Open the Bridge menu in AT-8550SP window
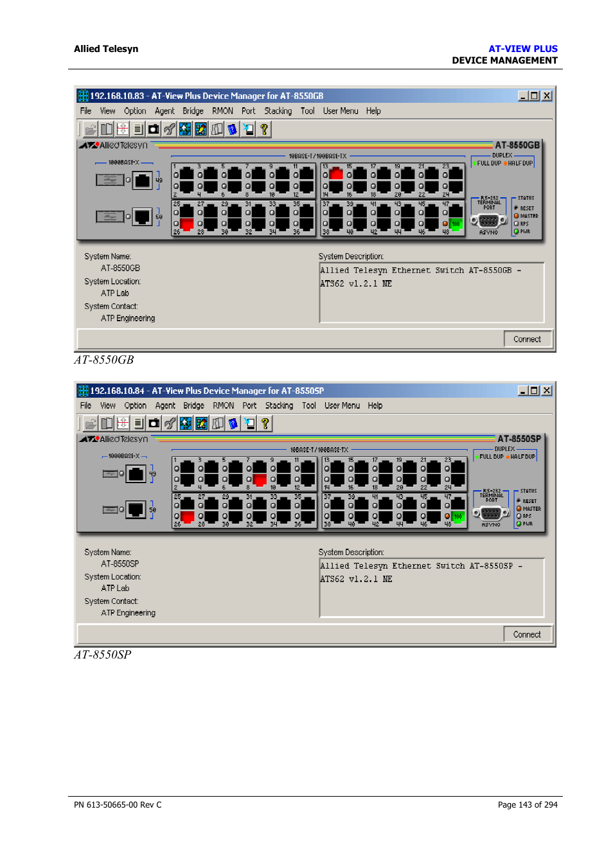613x868 pixels. coord(193,406)
